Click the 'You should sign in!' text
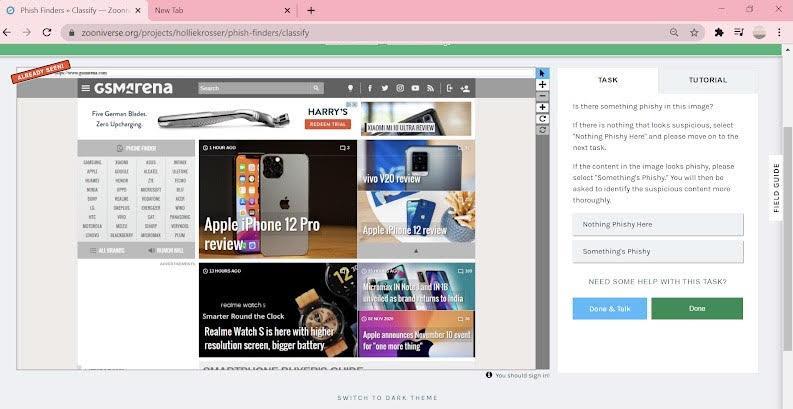The width and height of the screenshot is (793, 409). [522, 376]
